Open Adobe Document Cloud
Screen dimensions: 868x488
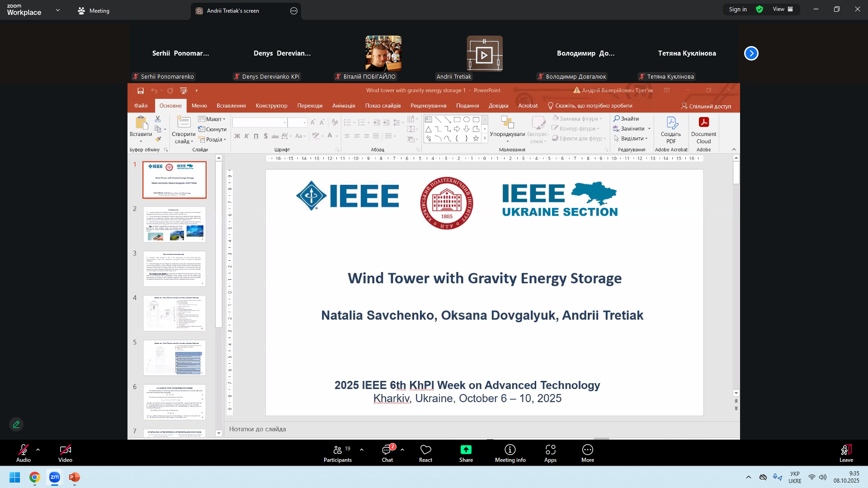tap(703, 131)
